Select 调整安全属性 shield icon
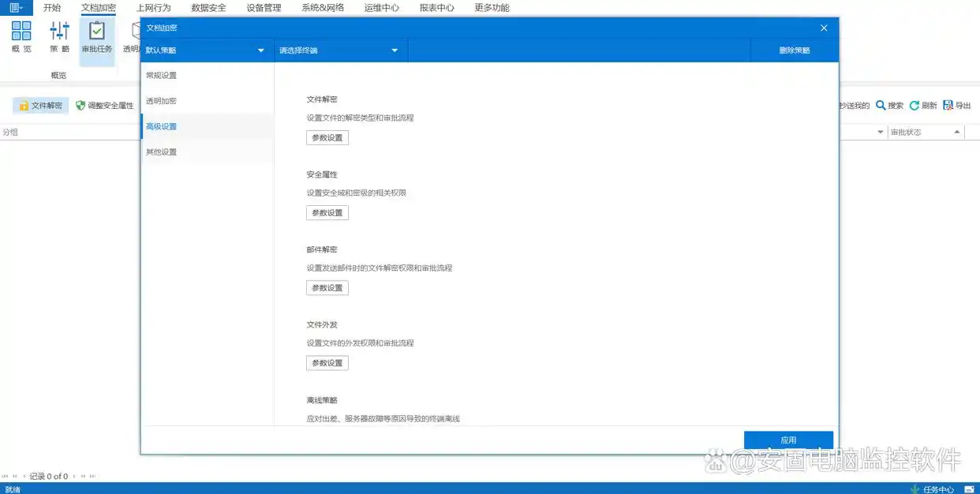The width and height of the screenshot is (980, 494). pos(80,104)
